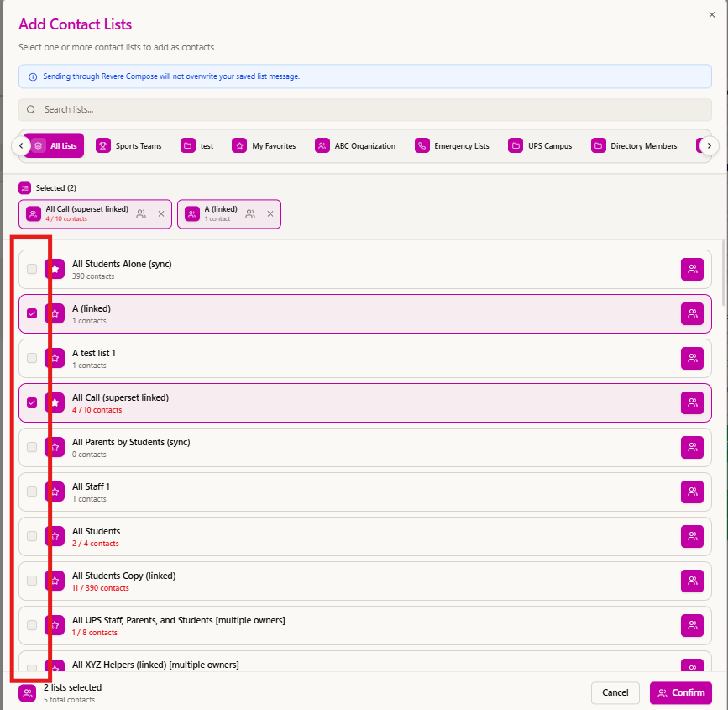Confirm the selected contact lists
Viewport: 728px width, 710px height.
pyautogui.click(x=681, y=693)
